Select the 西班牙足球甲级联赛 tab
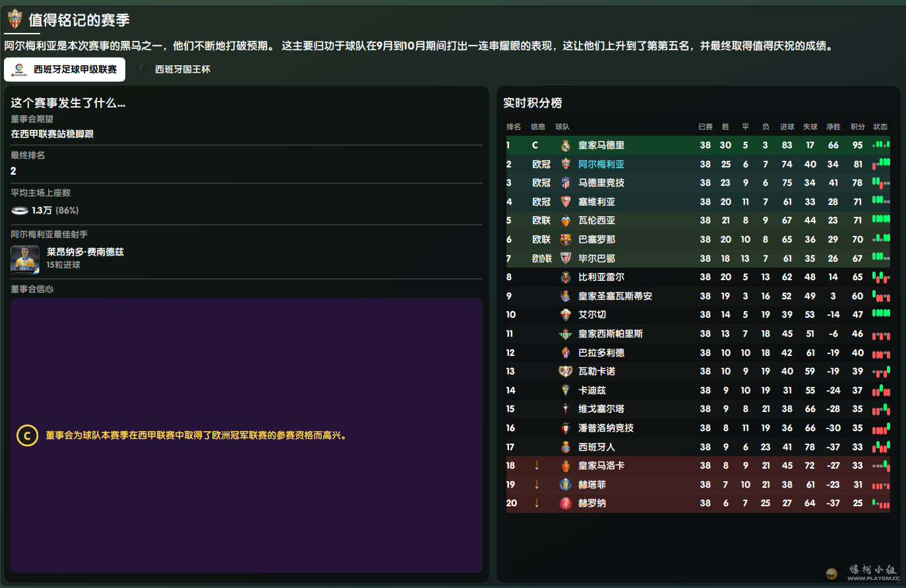This screenshot has width=906, height=588. [65, 69]
